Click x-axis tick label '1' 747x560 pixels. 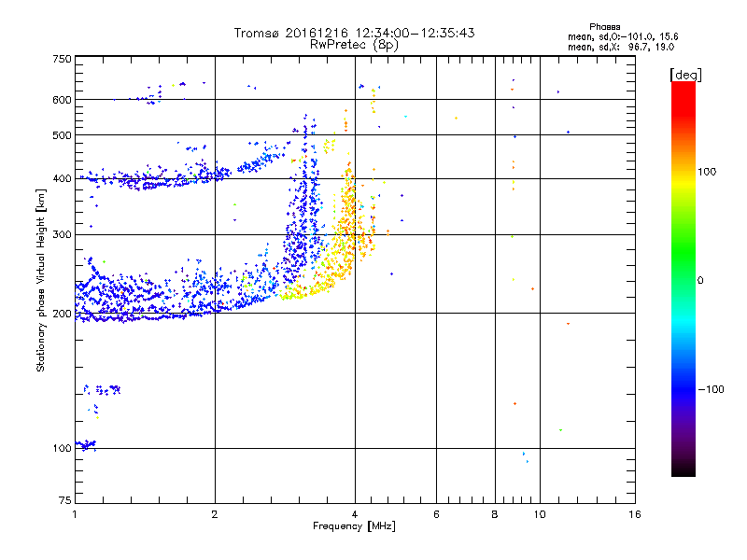[75, 514]
